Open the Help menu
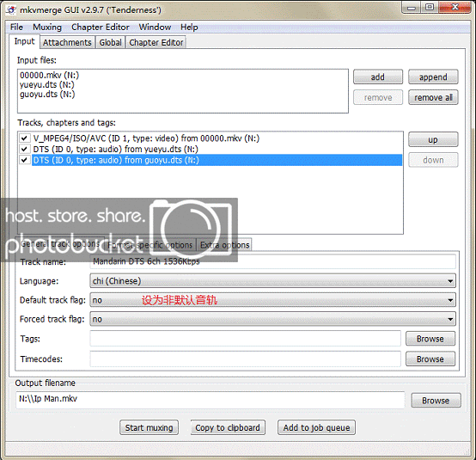The image size is (476, 460). click(x=189, y=27)
